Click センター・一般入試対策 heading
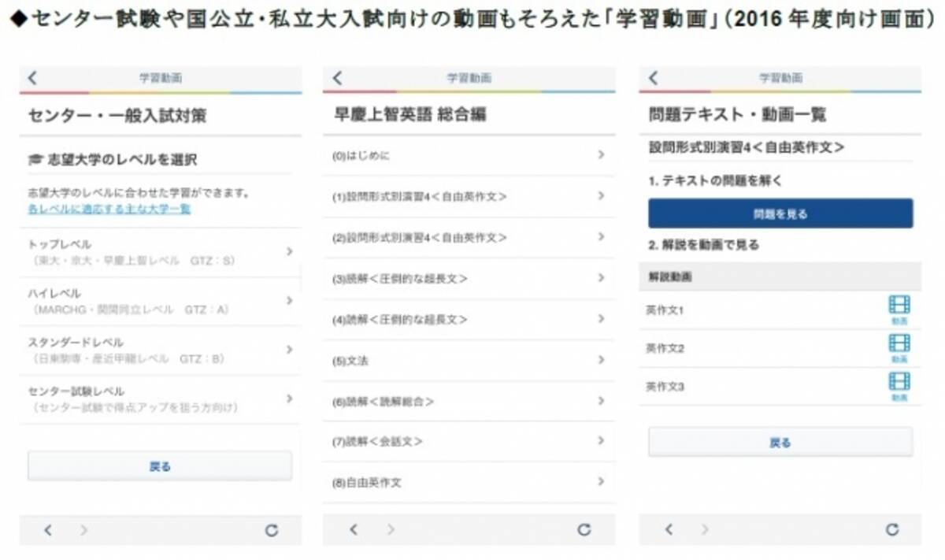Viewport: 945px width, 560px height. click(117, 116)
